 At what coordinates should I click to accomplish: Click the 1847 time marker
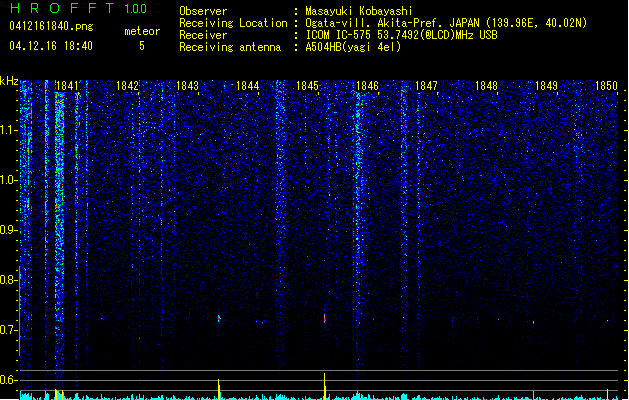click(426, 86)
